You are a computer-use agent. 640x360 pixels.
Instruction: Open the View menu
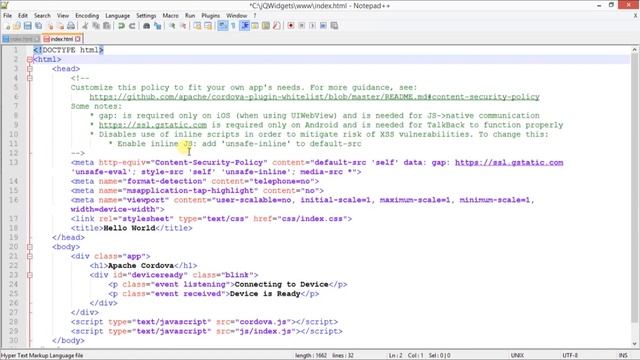(62, 16)
